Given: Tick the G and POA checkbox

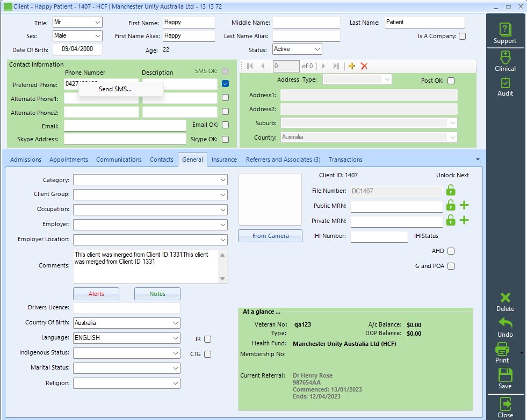Looking at the screenshot, I should coord(451,266).
